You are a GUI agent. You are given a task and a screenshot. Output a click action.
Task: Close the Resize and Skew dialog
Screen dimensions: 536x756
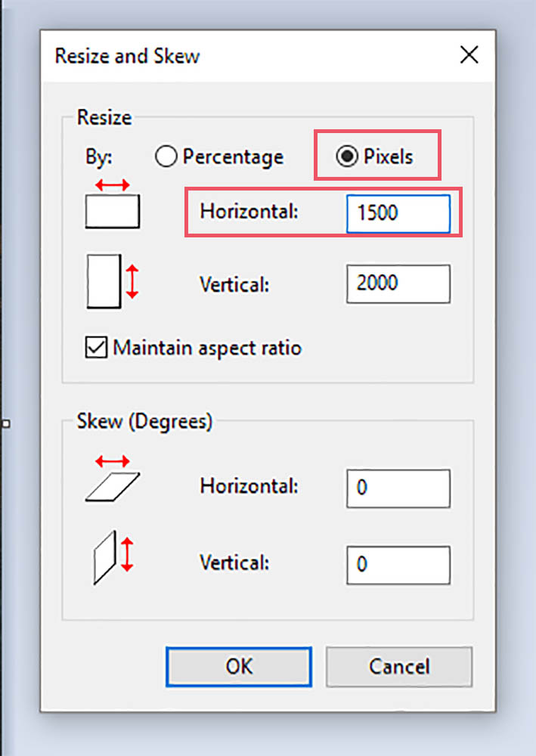coord(469,55)
